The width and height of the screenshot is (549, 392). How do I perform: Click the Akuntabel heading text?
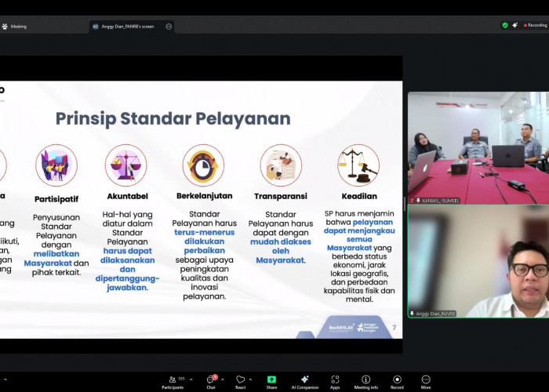127,196
